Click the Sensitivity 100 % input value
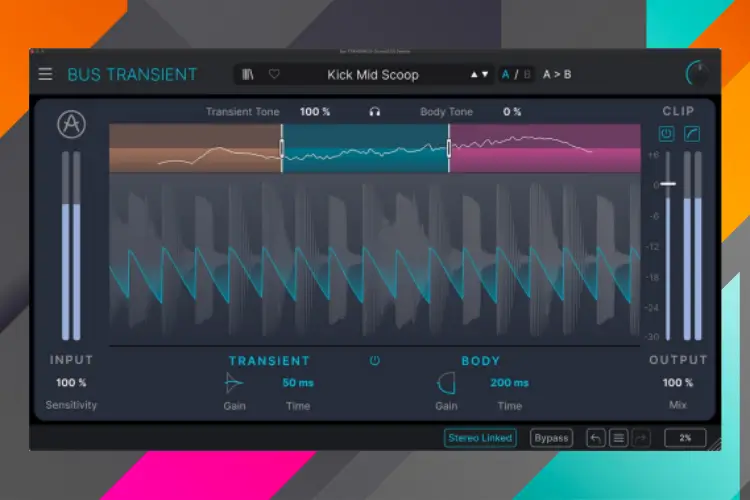Screen dimensions: 750x500 [71, 382]
